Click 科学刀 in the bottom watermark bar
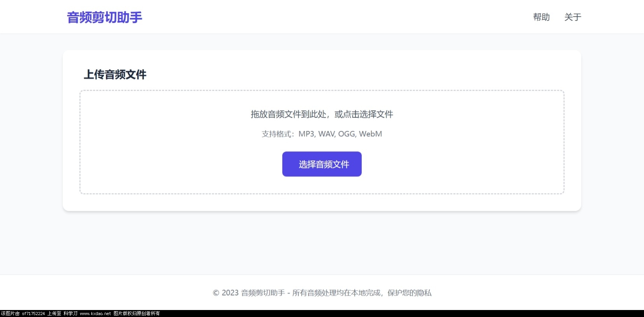The height and width of the screenshot is (317, 644). tap(70, 314)
